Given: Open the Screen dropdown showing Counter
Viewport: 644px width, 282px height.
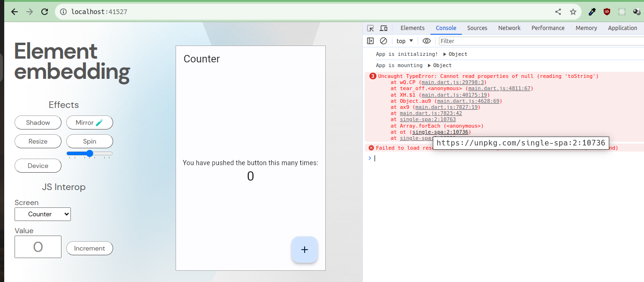Looking at the screenshot, I should 42,214.
